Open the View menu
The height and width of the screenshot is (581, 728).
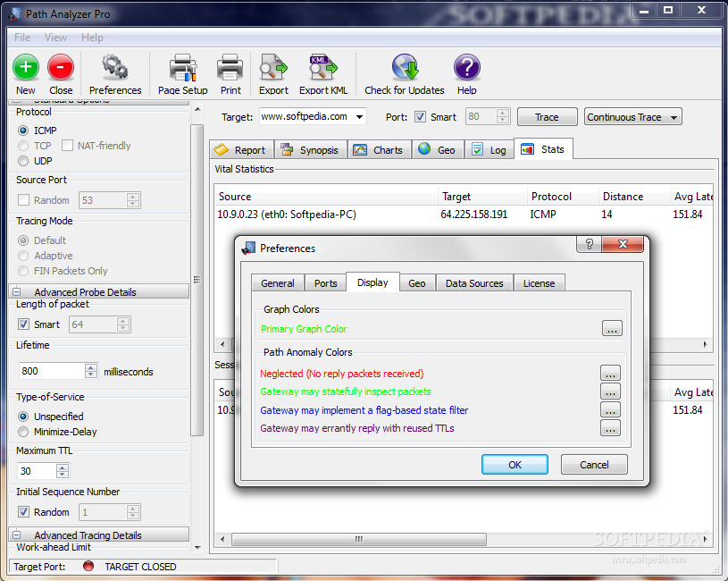(x=55, y=38)
